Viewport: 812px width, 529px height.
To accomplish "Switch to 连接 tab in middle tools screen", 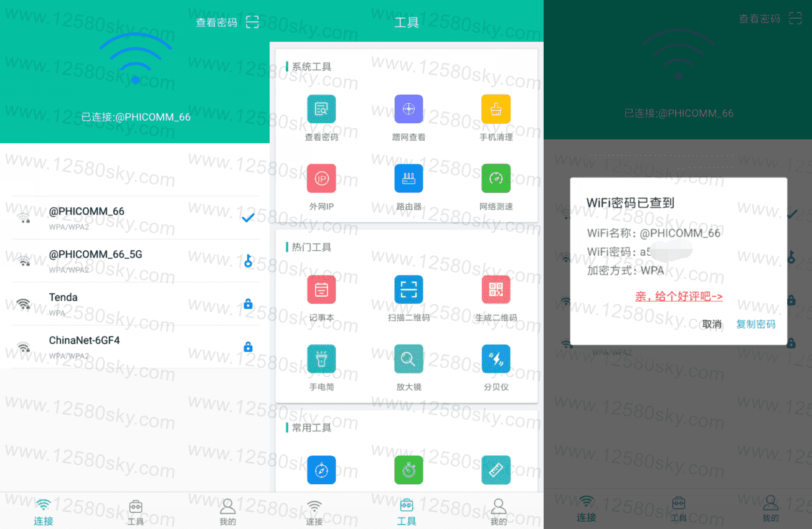I will (314, 512).
